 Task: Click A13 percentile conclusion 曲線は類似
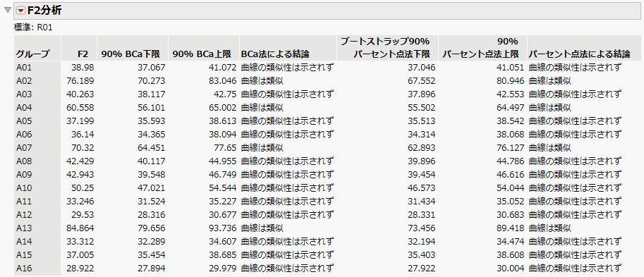click(x=550, y=228)
